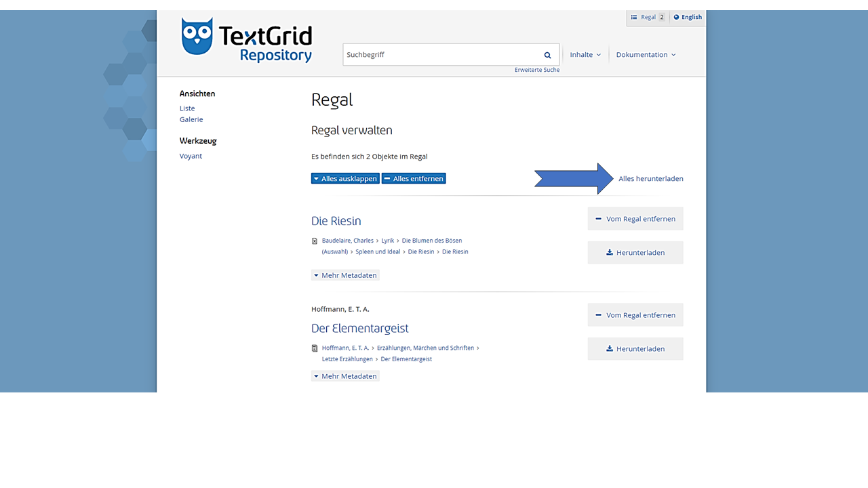This screenshot has width=868, height=488.
Task: Remove Die Riesin from the shelf
Action: pos(635,219)
